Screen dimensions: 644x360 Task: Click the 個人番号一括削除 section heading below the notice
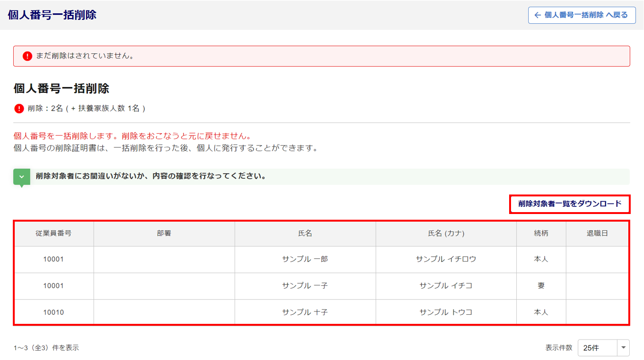coord(62,88)
